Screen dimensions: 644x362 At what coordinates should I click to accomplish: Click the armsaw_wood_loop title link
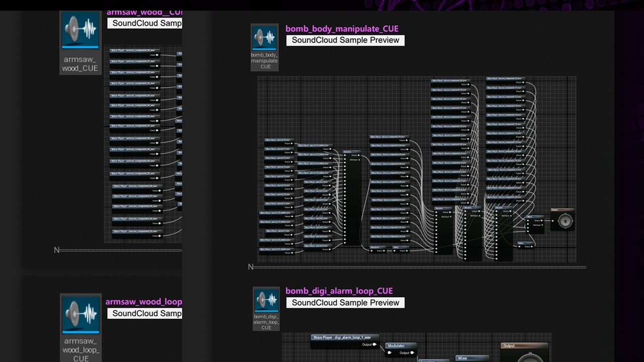tap(143, 302)
